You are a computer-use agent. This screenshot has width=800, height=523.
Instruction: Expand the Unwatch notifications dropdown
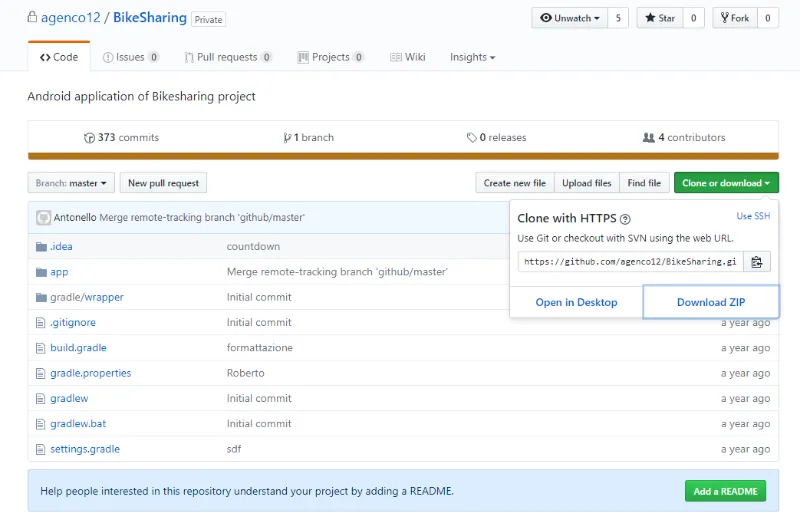(x=569, y=18)
